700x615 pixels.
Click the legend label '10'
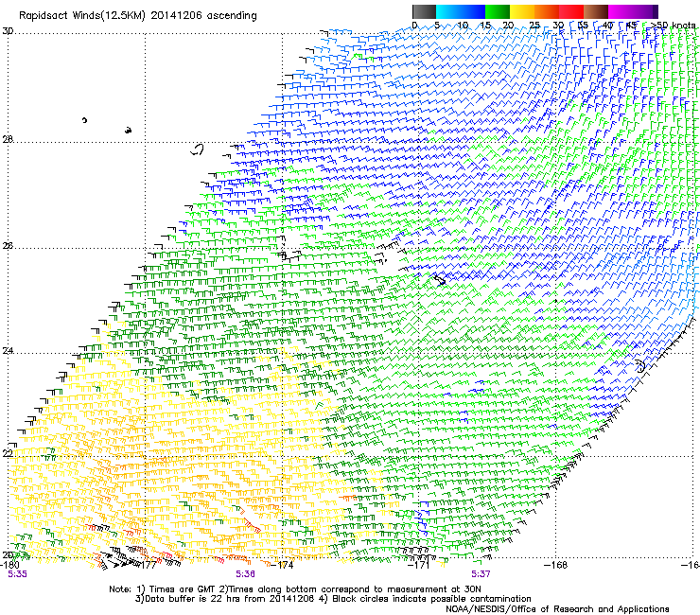tap(463, 26)
